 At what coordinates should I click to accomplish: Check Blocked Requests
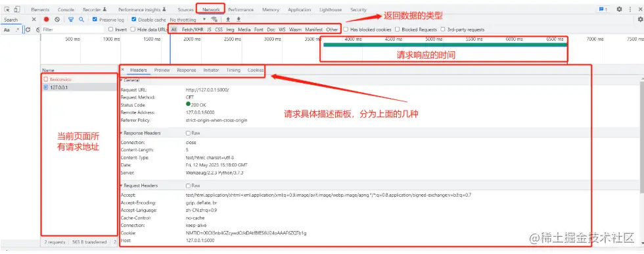pyautogui.click(x=397, y=30)
